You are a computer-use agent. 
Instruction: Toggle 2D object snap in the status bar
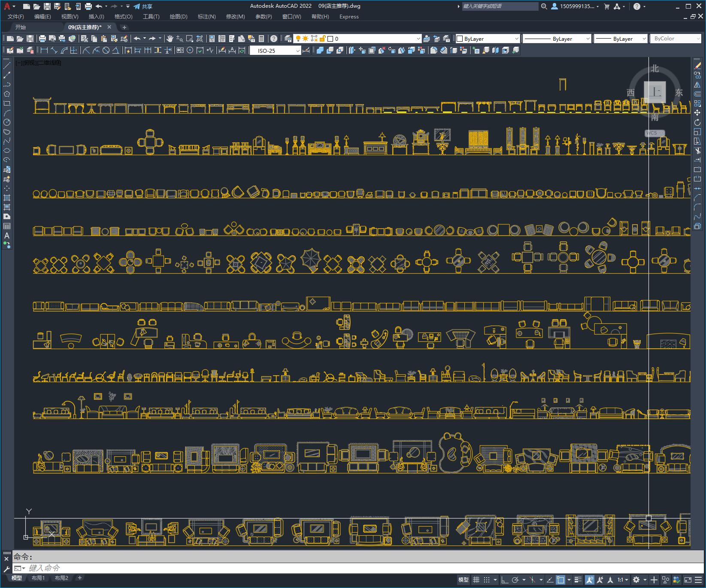(x=561, y=580)
